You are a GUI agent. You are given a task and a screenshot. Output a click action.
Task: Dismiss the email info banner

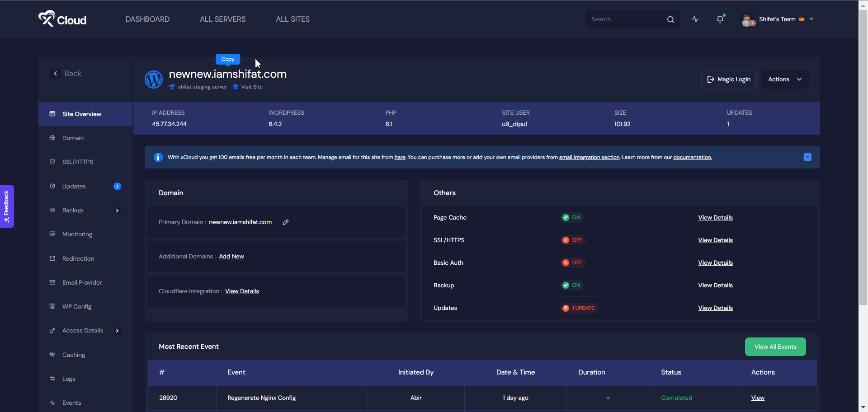pyautogui.click(x=807, y=157)
